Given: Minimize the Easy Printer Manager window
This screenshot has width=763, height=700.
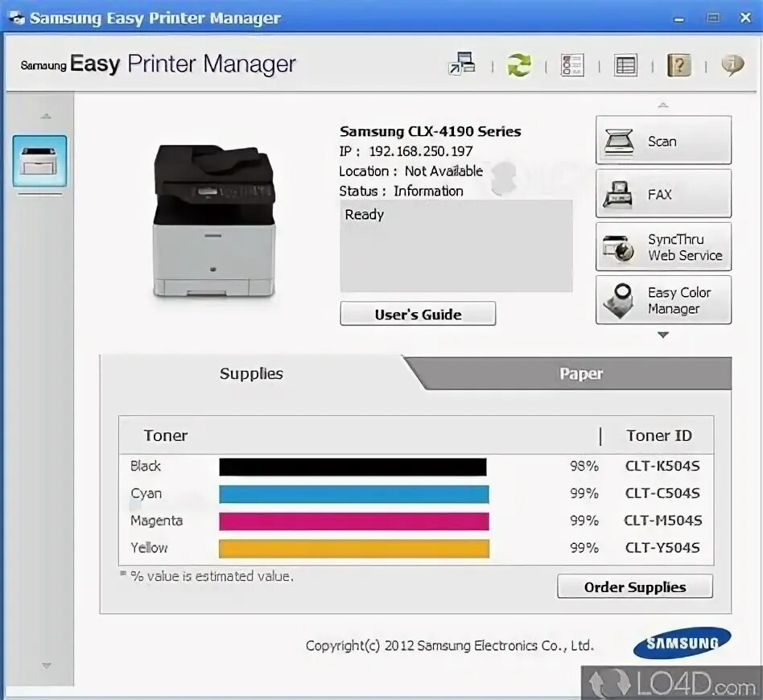Looking at the screenshot, I should (678, 19).
